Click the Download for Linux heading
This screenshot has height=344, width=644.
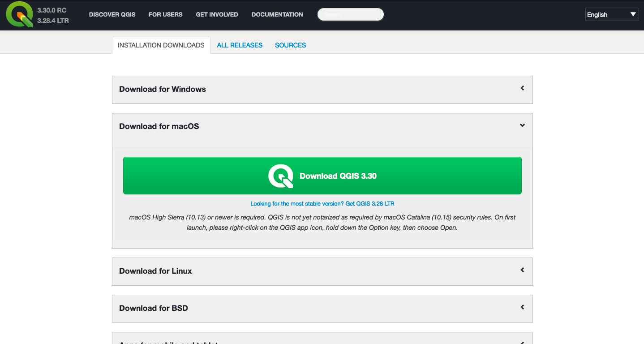155,271
